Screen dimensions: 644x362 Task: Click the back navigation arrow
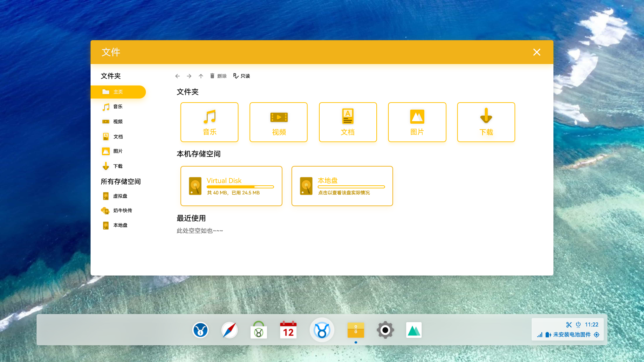177,76
